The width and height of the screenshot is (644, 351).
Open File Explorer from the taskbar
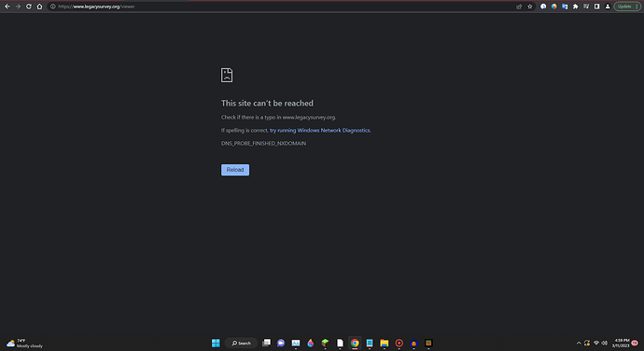click(x=384, y=343)
